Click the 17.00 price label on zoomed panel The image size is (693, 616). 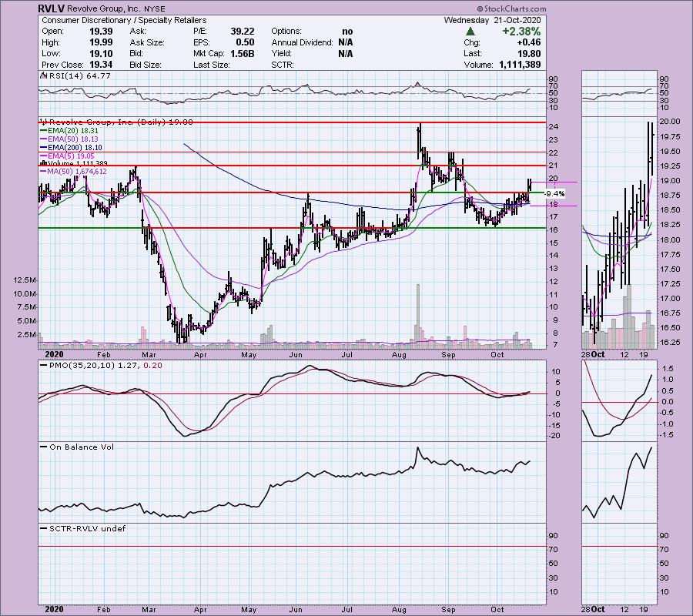(670, 298)
